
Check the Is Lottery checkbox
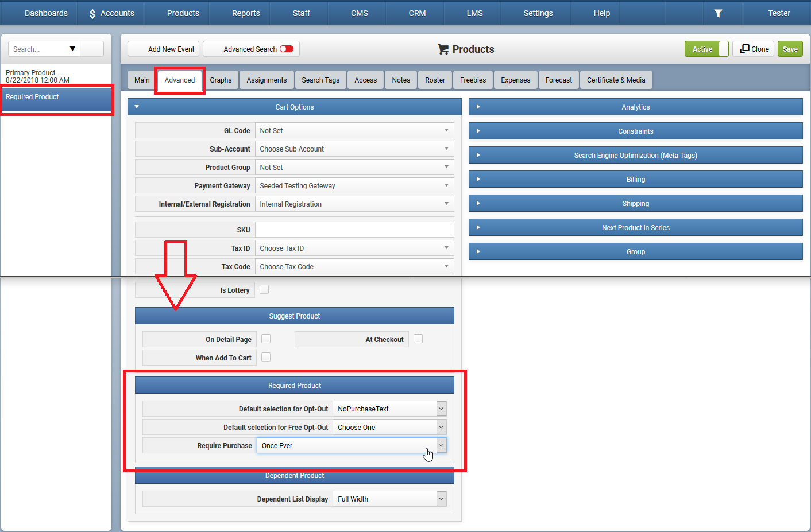(x=264, y=289)
